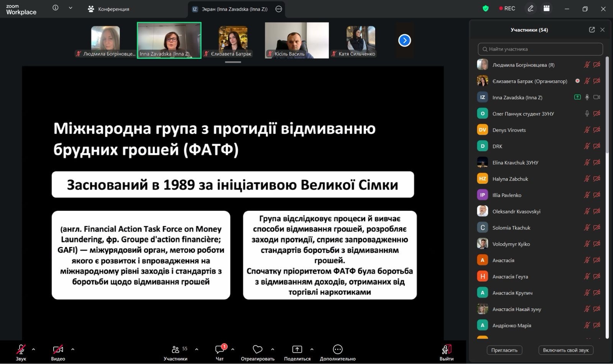This screenshot has width=613, height=364.
Task: Click the Share screen icon
Action: click(297, 349)
